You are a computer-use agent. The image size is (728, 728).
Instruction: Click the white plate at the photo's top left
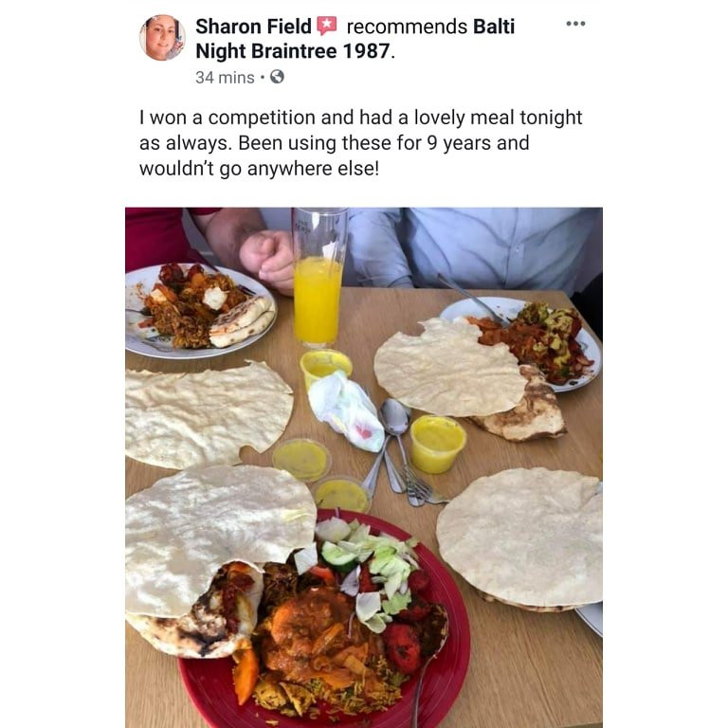pos(201,311)
